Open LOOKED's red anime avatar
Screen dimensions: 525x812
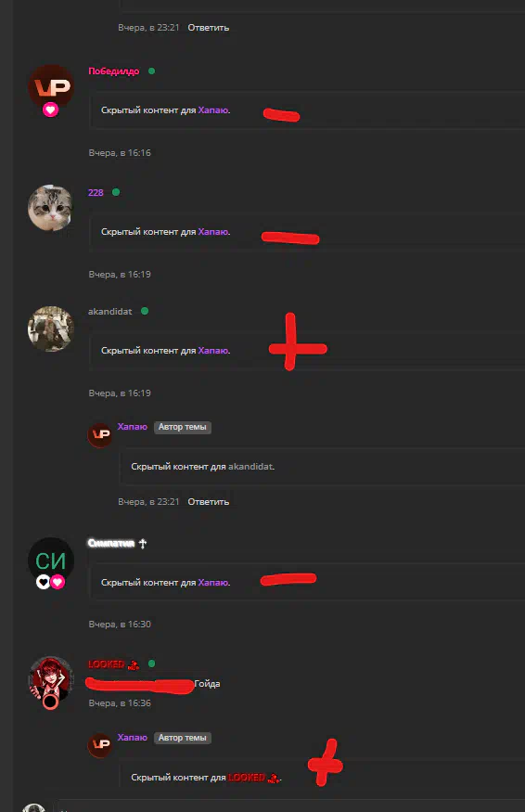51,679
